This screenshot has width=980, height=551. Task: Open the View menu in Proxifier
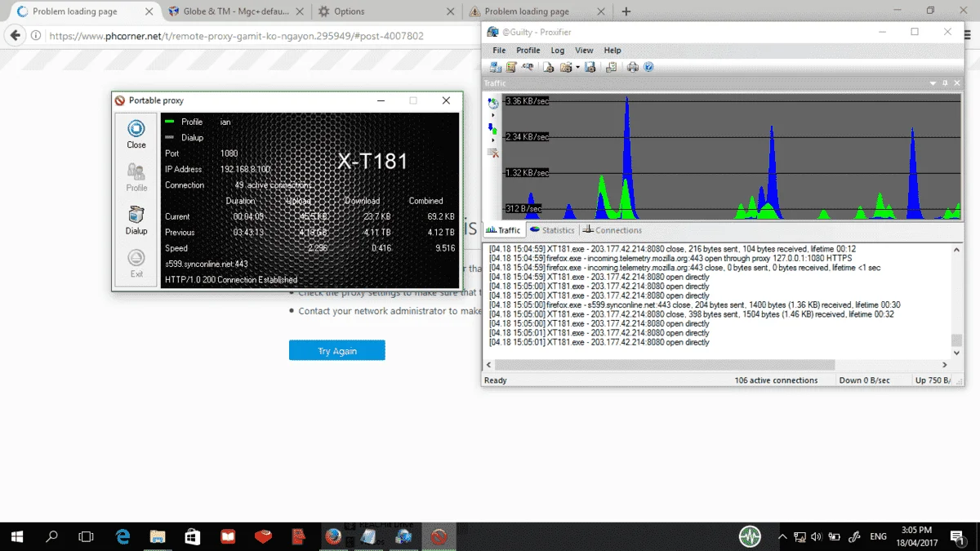[x=584, y=51]
